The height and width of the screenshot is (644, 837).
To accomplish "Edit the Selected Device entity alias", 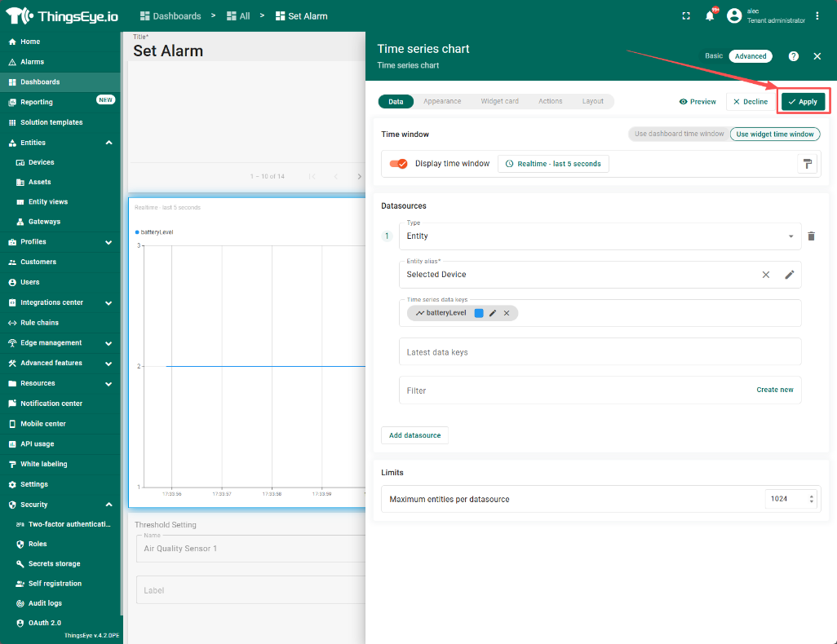I will (789, 275).
